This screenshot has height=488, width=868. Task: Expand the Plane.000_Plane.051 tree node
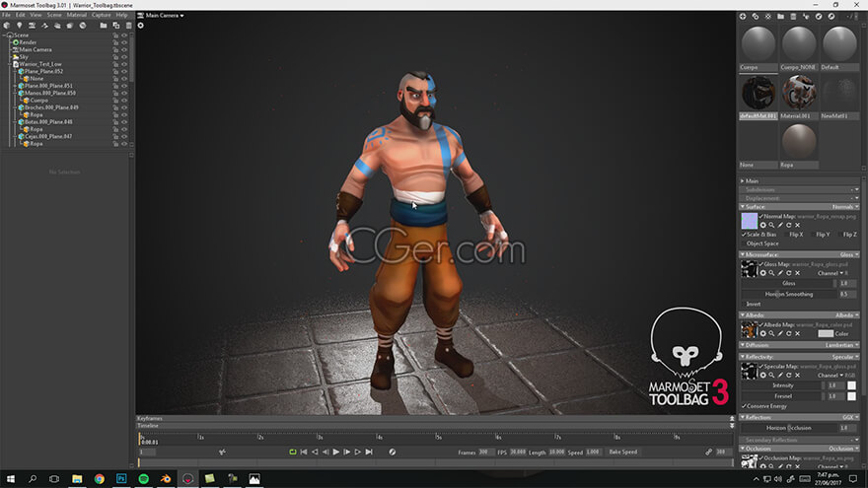coord(15,86)
